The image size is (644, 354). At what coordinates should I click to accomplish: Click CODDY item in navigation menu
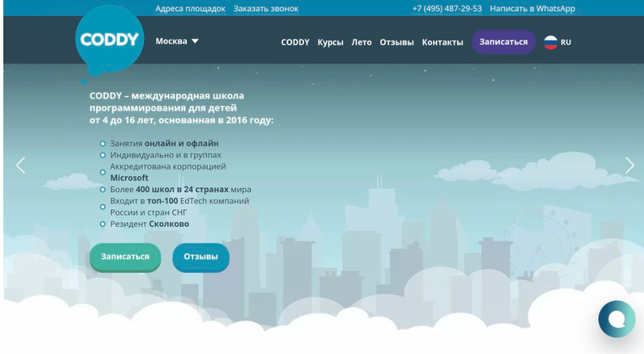(295, 42)
